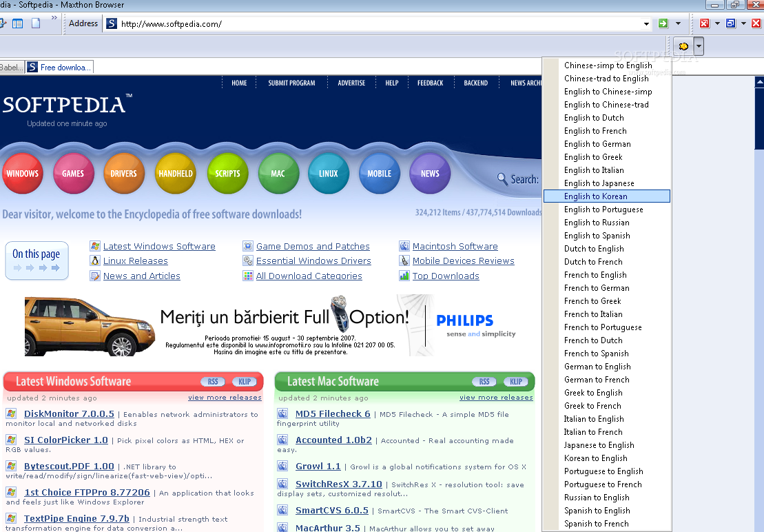Click the SOFTPEDIA logo
The image size is (764, 532).
click(x=68, y=104)
